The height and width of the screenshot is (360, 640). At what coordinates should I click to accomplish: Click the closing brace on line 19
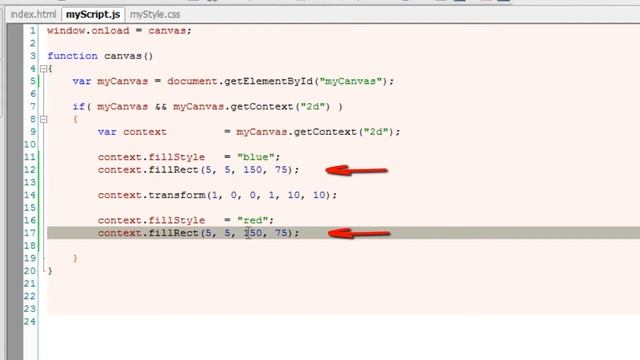76,258
